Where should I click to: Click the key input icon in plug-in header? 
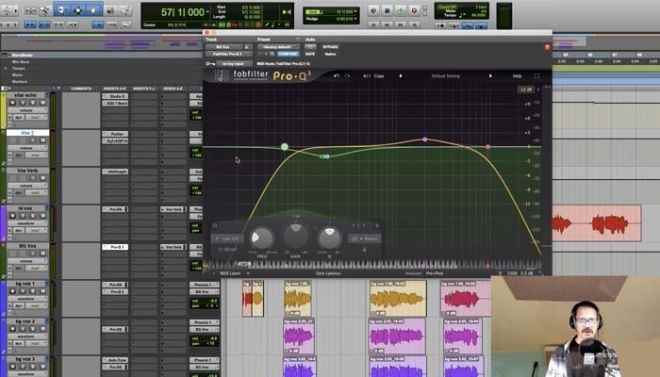[x=209, y=64]
